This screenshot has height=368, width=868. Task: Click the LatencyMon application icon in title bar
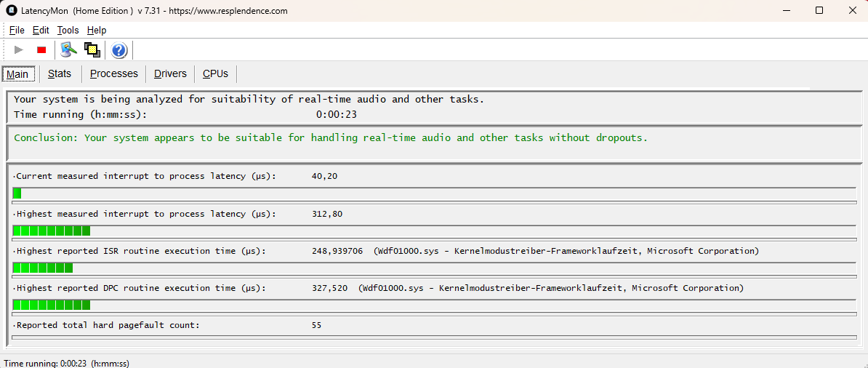coord(10,10)
